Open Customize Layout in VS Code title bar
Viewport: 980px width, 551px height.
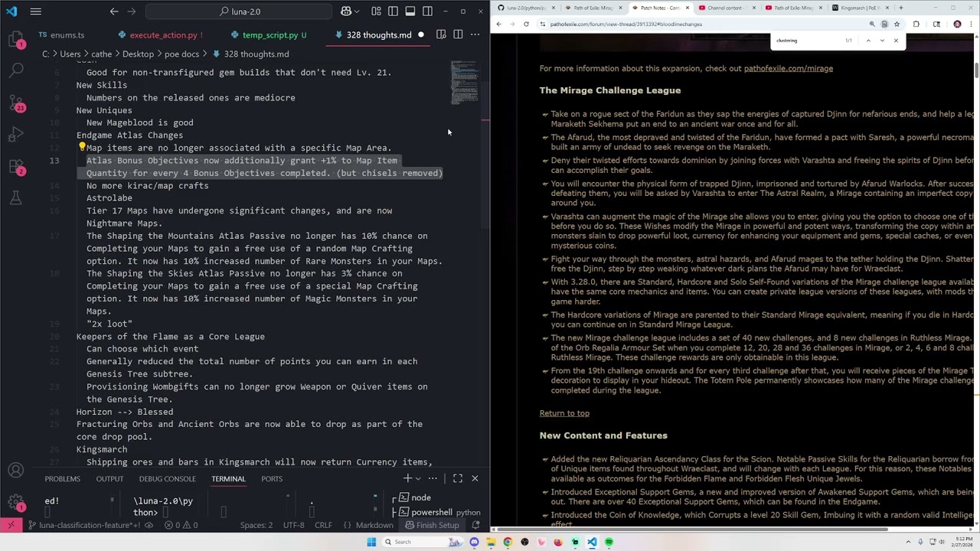click(376, 11)
